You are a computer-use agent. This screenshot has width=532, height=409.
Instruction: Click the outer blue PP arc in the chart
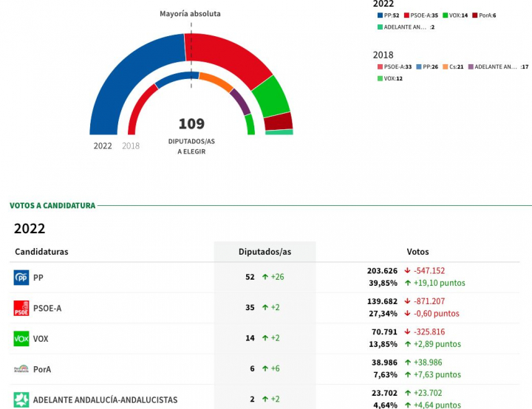pyautogui.click(x=129, y=74)
